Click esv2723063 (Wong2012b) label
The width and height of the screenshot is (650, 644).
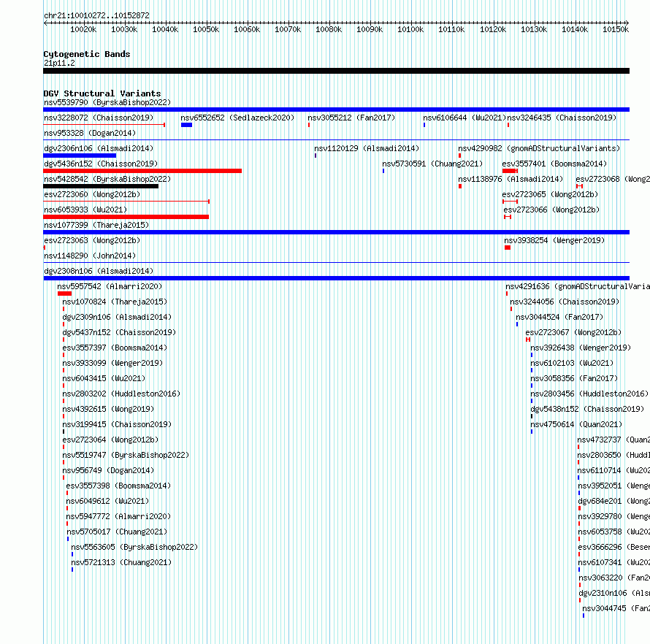92,240
